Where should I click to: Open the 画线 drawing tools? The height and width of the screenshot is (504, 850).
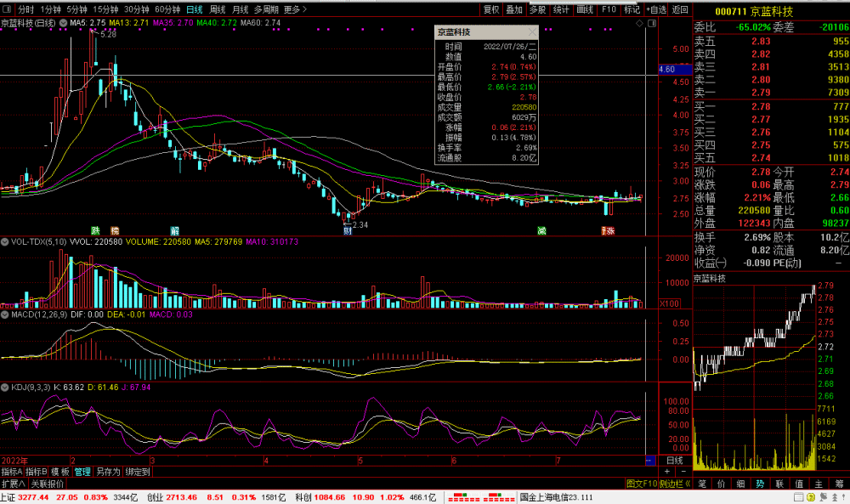pos(585,9)
